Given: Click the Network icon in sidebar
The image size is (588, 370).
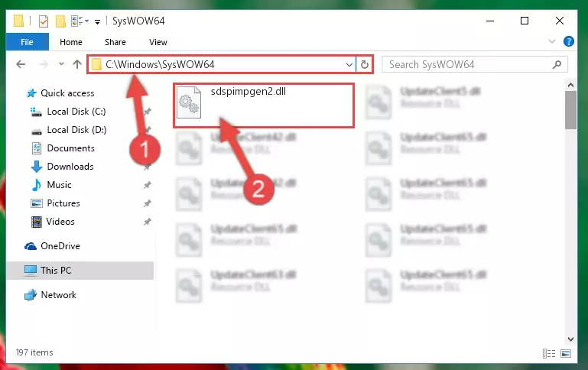Looking at the screenshot, I should [x=31, y=295].
